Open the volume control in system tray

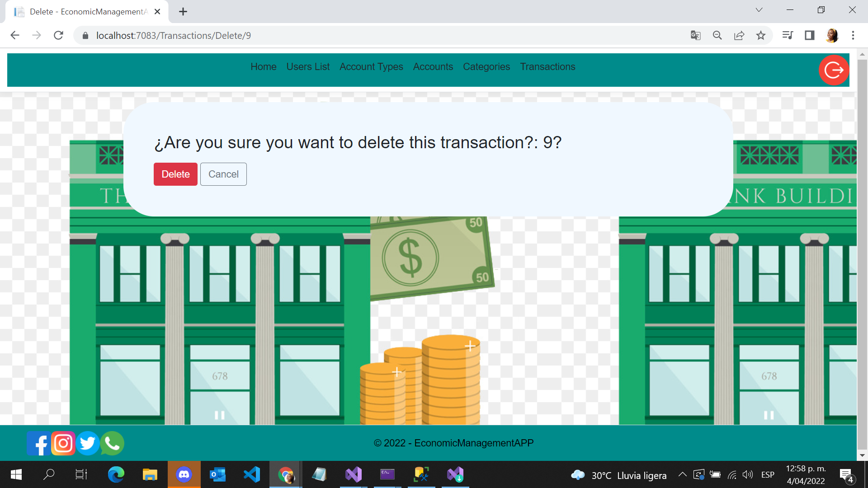click(748, 474)
